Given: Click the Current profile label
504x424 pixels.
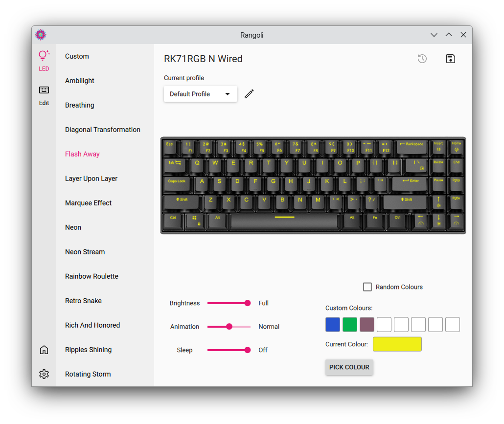Looking at the screenshot, I should tap(184, 78).
